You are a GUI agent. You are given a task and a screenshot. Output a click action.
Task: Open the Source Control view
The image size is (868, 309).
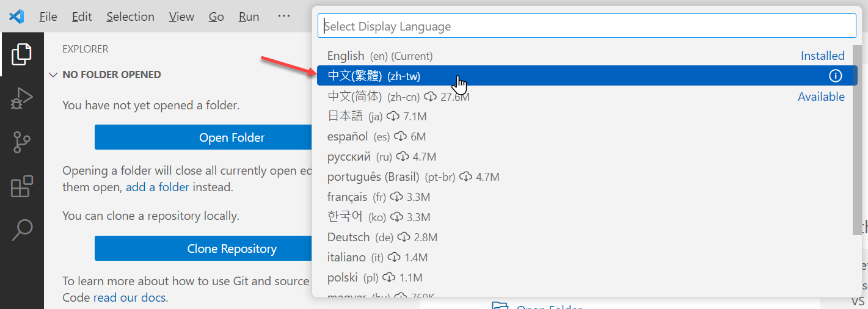coord(21,142)
